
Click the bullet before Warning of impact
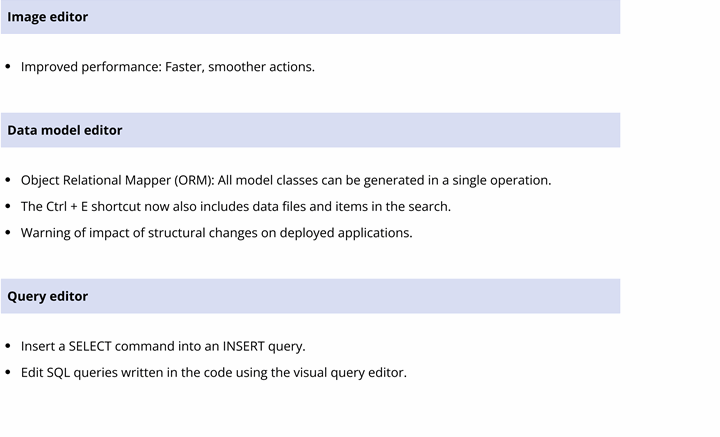pyautogui.click(x=8, y=233)
